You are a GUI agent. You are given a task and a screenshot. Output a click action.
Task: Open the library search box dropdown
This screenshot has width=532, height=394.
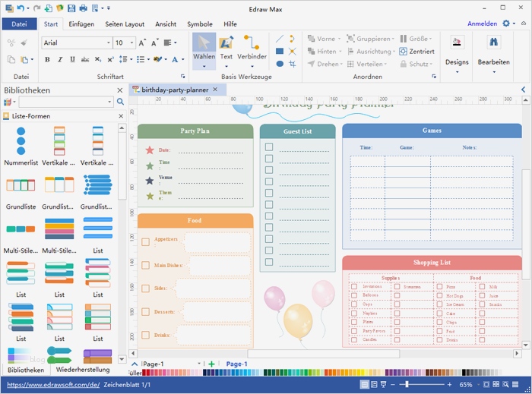tap(109, 102)
